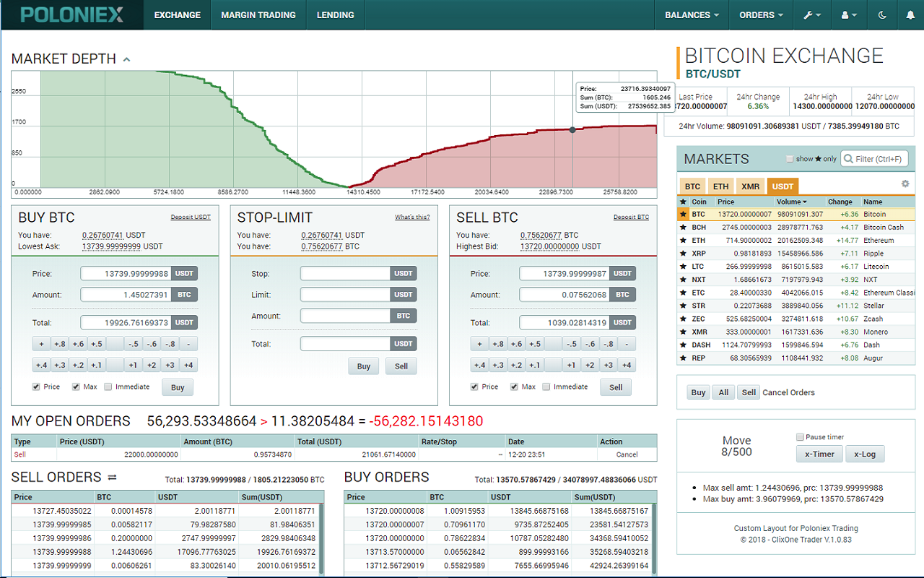
Task: Toggle star for BCH market row
Action: pos(683,227)
